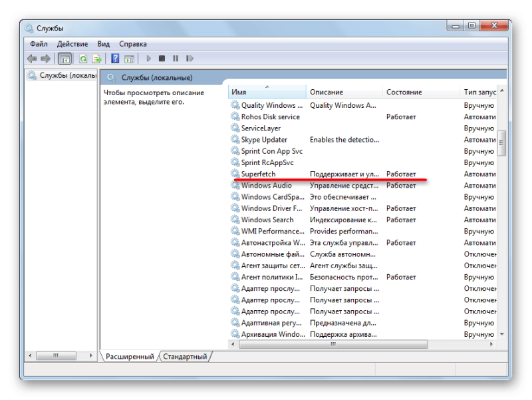This screenshot has width=532, height=400.
Task: Stop the service with the stop icon
Action: (162, 59)
